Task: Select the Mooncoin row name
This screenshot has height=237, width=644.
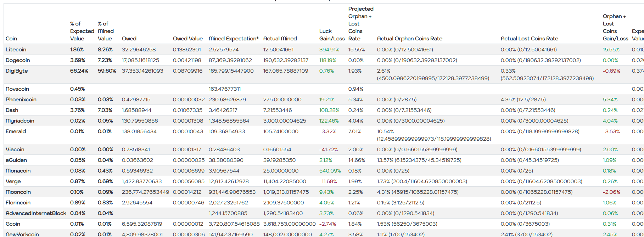Action: (18, 192)
